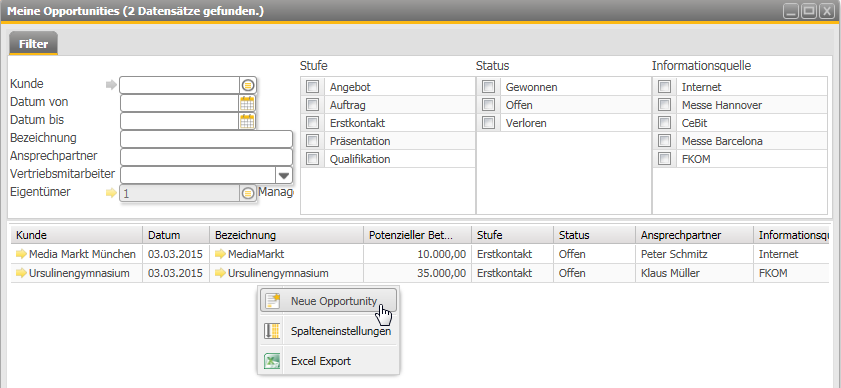Viewport: 841px width, 388px height.
Task: Open calendar picker for Datum von
Action: point(247,103)
